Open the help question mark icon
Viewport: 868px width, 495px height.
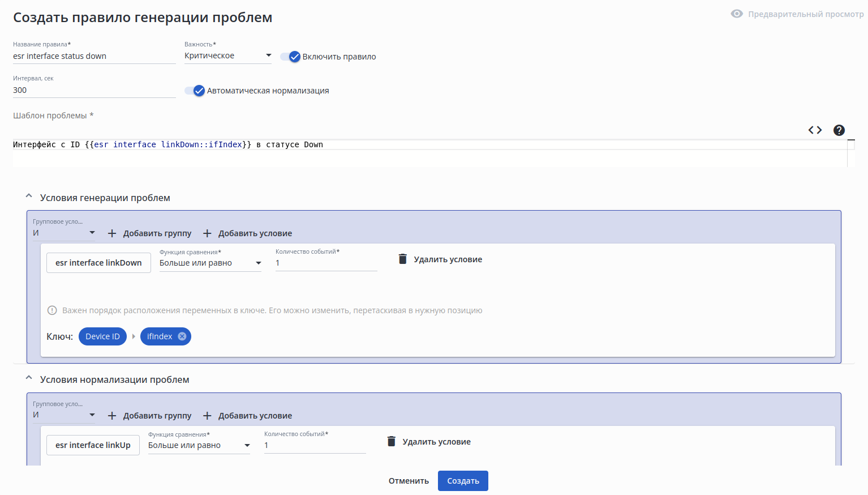pyautogui.click(x=839, y=130)
